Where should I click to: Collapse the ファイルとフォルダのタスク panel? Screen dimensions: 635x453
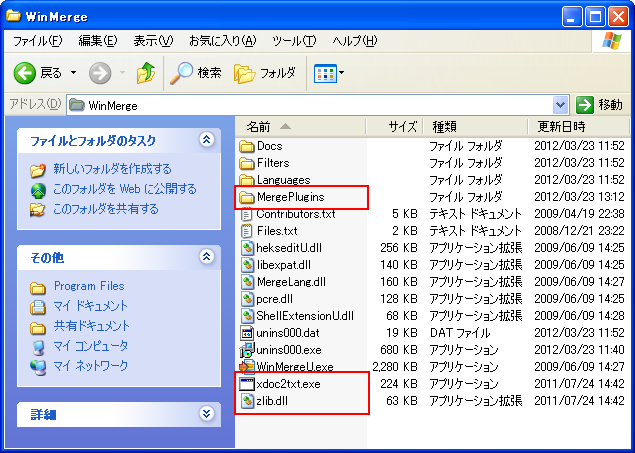[207, 140]
